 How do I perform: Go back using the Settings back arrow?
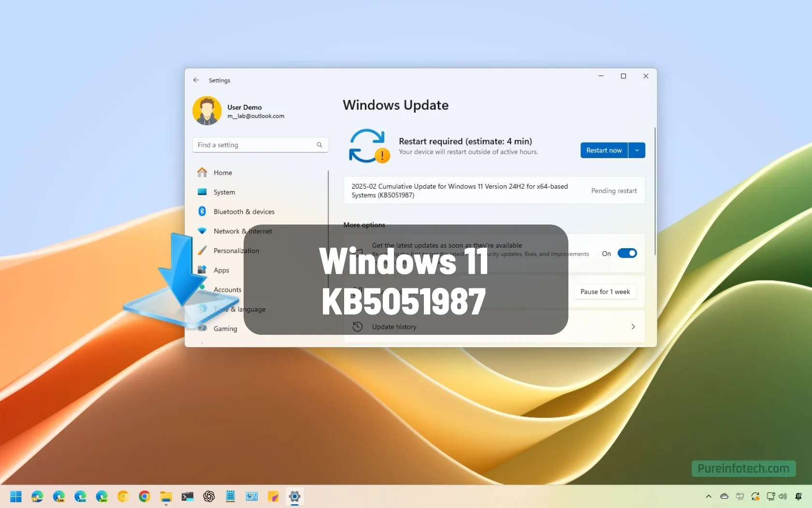coord(196,80)
